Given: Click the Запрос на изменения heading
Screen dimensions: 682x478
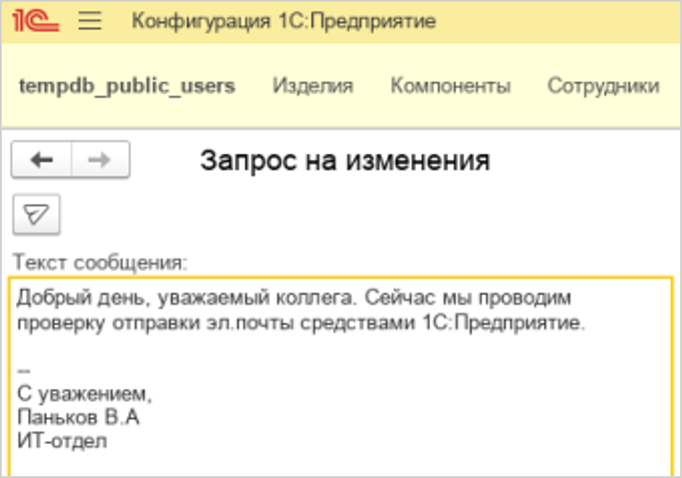Looking at the screenshot, I should [x=345, y=160].
